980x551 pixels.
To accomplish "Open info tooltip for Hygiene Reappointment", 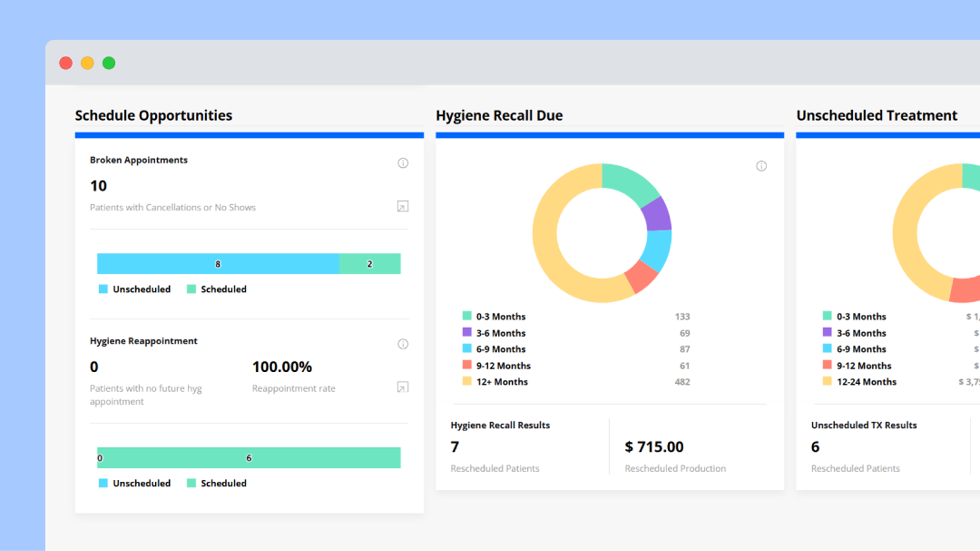I will [403, 343].
